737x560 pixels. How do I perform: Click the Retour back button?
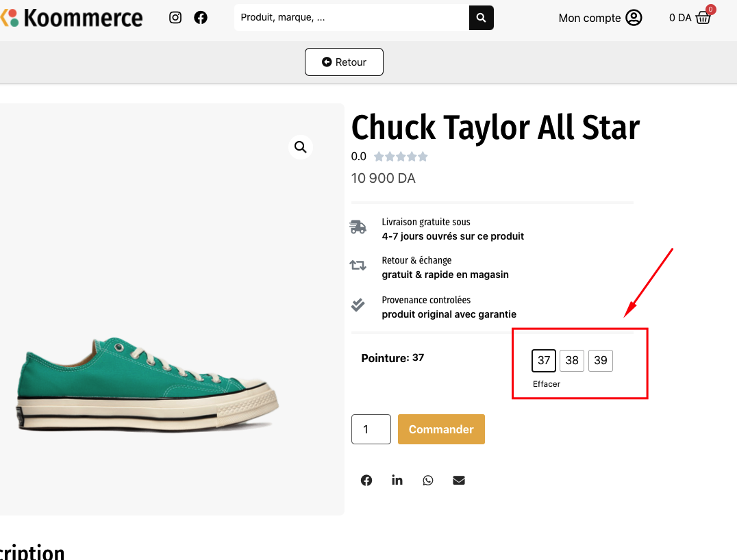344,62
